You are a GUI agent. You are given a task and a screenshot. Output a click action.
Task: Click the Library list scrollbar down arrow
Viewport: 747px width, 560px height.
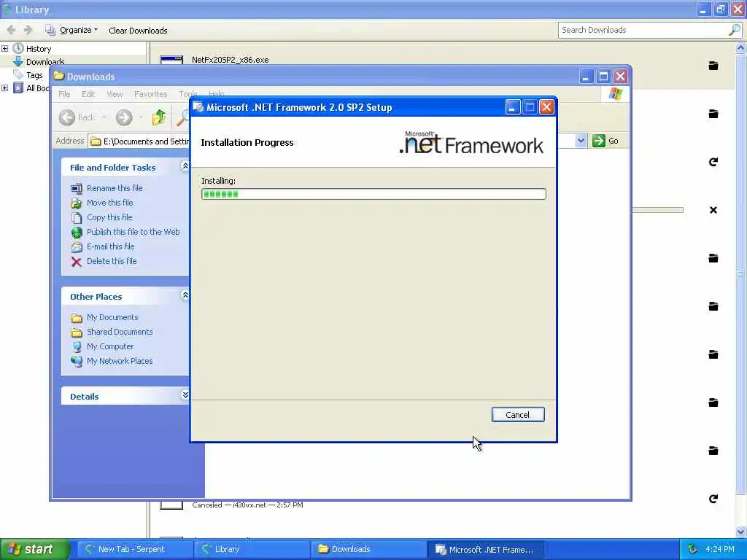coord(741,532)
